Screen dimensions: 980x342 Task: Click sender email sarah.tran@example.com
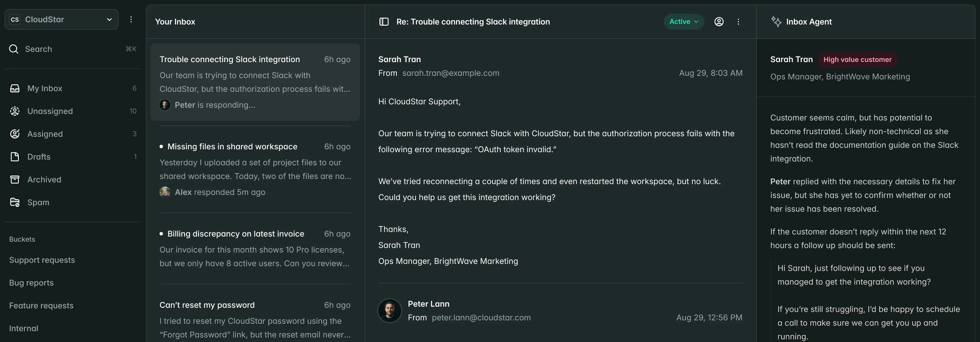[450, 73]
